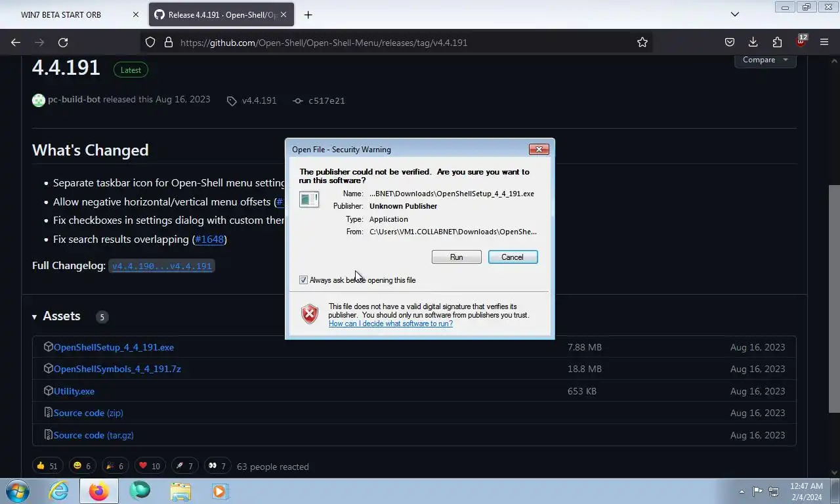Viewport: 840px width, 504px height.
Task: Open the v4.4.191 tag link
Action: 252,100
